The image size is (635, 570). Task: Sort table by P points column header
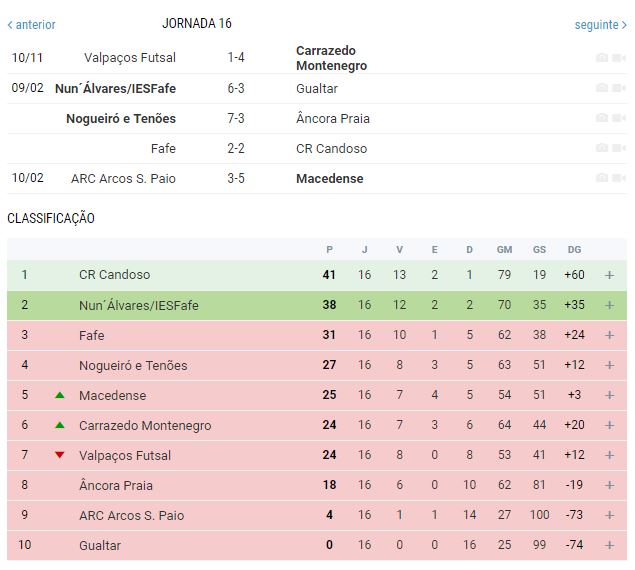(330, 249)
